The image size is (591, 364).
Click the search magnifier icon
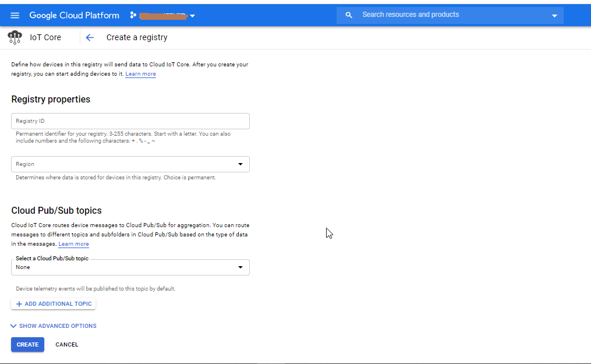348,15
